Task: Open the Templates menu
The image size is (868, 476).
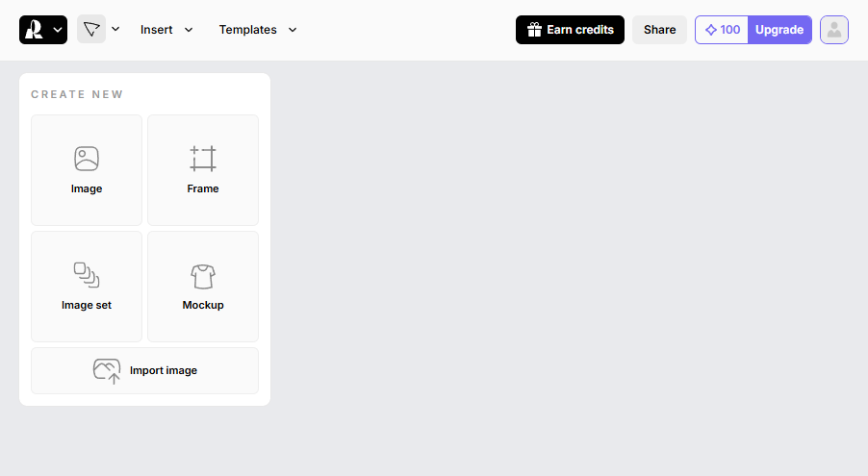Action: click(x=247, y=30)
